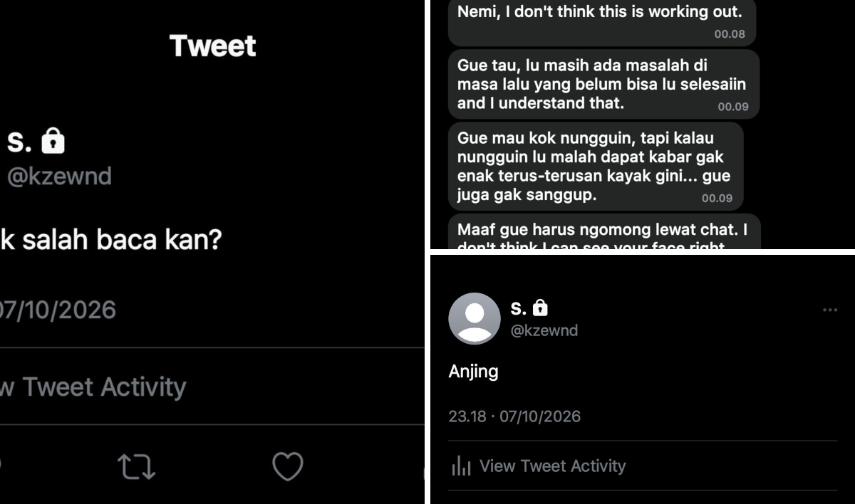This screenshot has height=504, width=855.
Task: Click the 07/10/2026 date on left tweet
Action: pyautogui.click(x=57, y=310)
